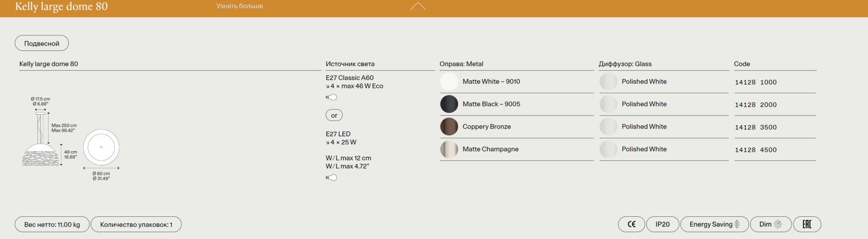Collapse the Kelly large dome 80 panel arrow
868x239 pixels.
(x=418, y=6)
